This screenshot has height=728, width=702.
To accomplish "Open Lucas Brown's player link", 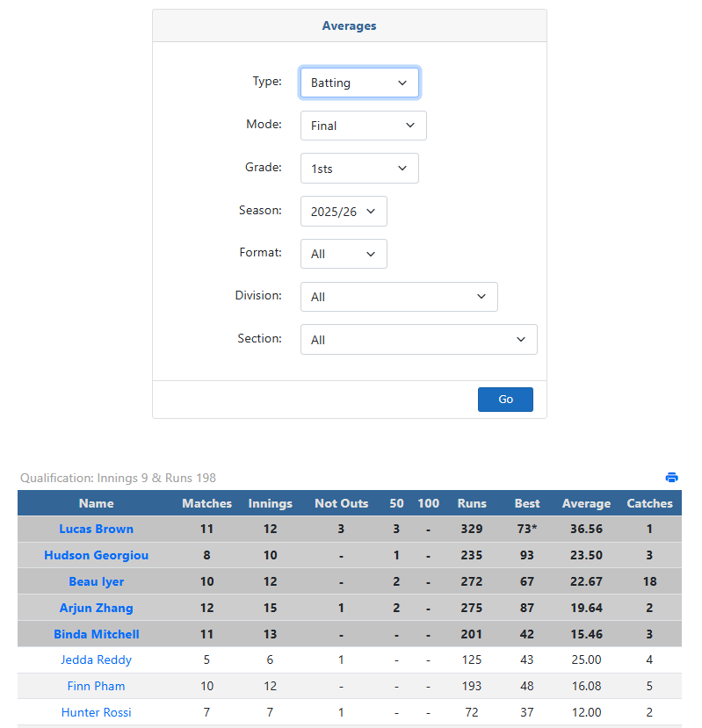I will pyautogui.click(x=96, y=529).
